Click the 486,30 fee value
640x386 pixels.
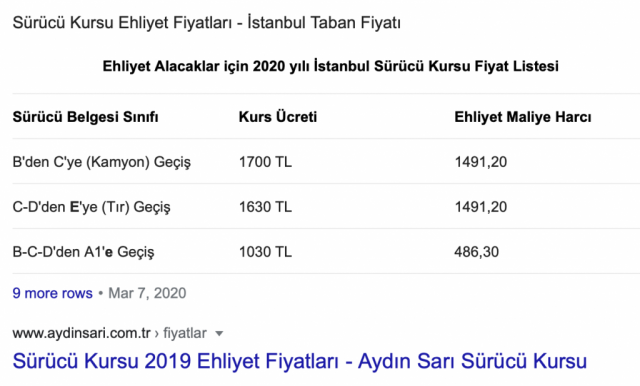click(x=476, y=252)
